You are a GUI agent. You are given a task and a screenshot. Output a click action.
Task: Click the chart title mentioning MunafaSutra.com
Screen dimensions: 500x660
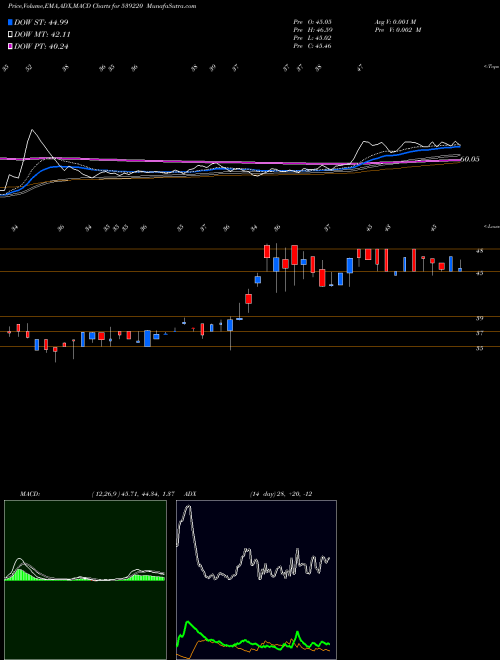pyautogui.click(x=102, y=6)
